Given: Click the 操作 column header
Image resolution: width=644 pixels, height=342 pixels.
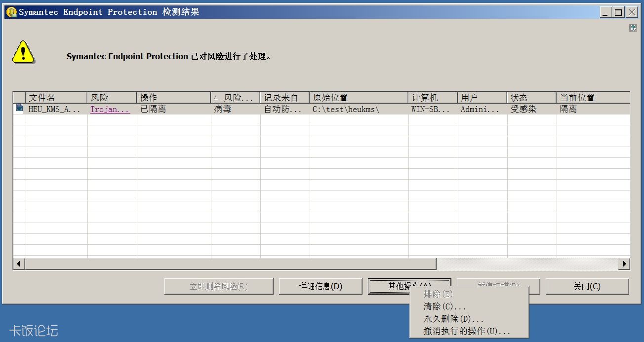Looking at the screenshot, I should [x=173, y=97].
